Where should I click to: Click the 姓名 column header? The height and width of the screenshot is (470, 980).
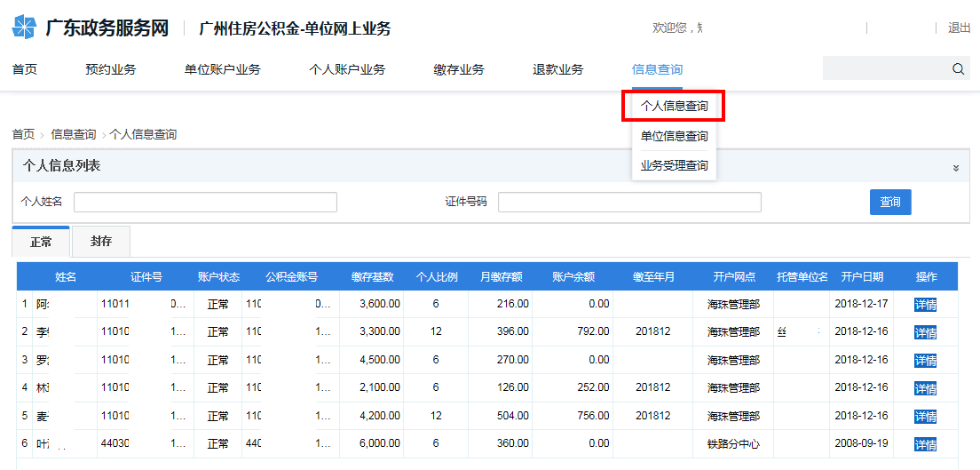pyautogui.click(x=66, y=276)
